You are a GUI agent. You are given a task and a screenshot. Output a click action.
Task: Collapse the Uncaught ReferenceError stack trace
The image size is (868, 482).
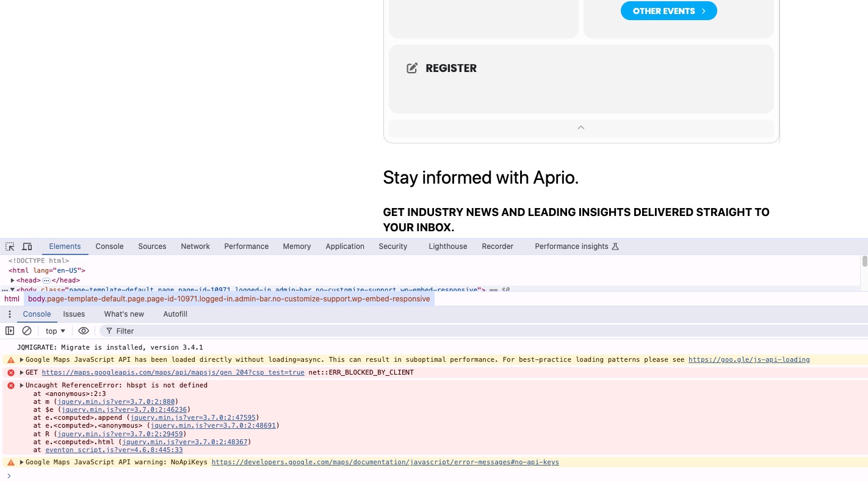click(x=22, y=386)
